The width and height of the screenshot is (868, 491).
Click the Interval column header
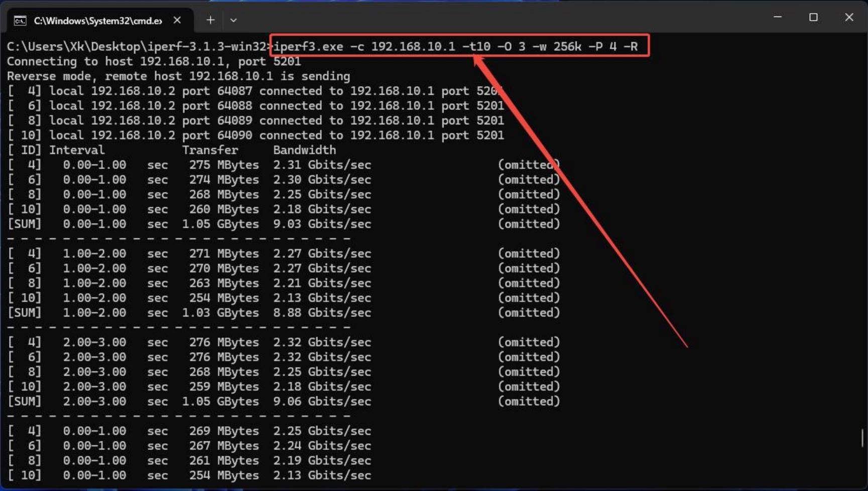tap(77, 150)
